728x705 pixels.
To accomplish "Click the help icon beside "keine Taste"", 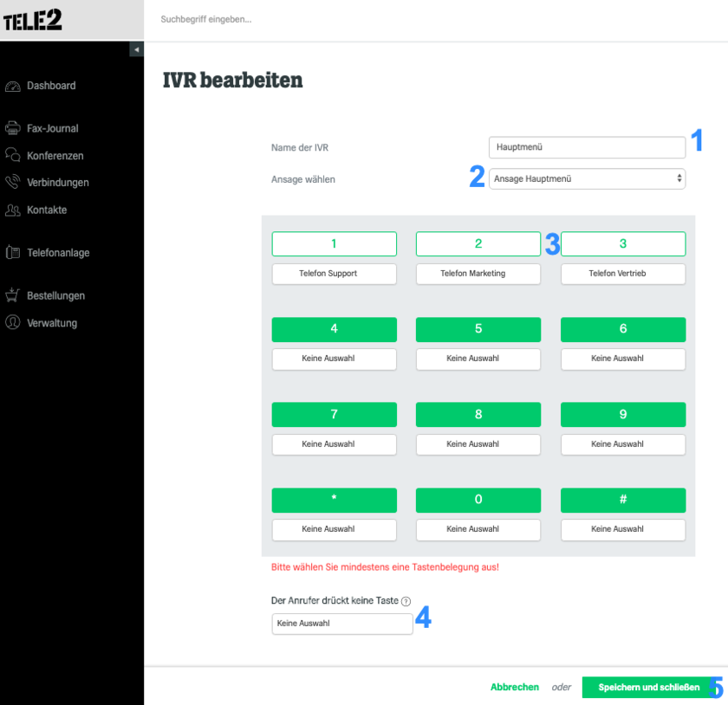I will pyautogui.click(x=406, y=601).
